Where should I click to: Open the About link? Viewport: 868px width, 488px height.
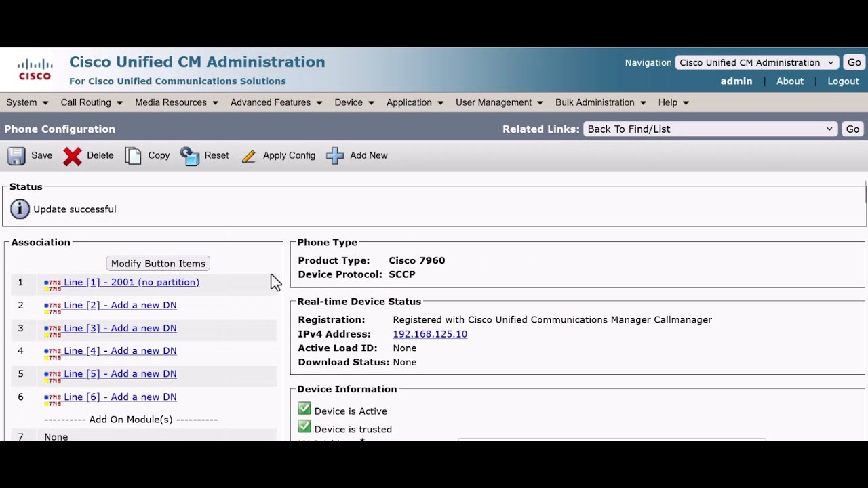pos(790,81)
